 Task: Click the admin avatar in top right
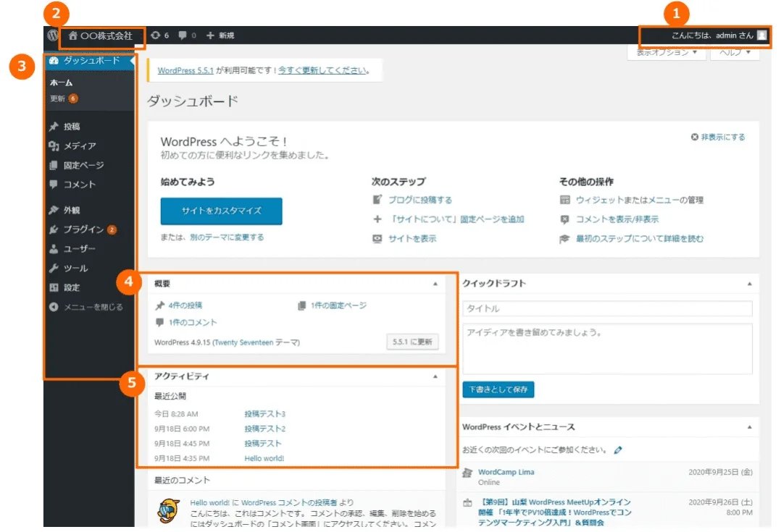[761, 35]
